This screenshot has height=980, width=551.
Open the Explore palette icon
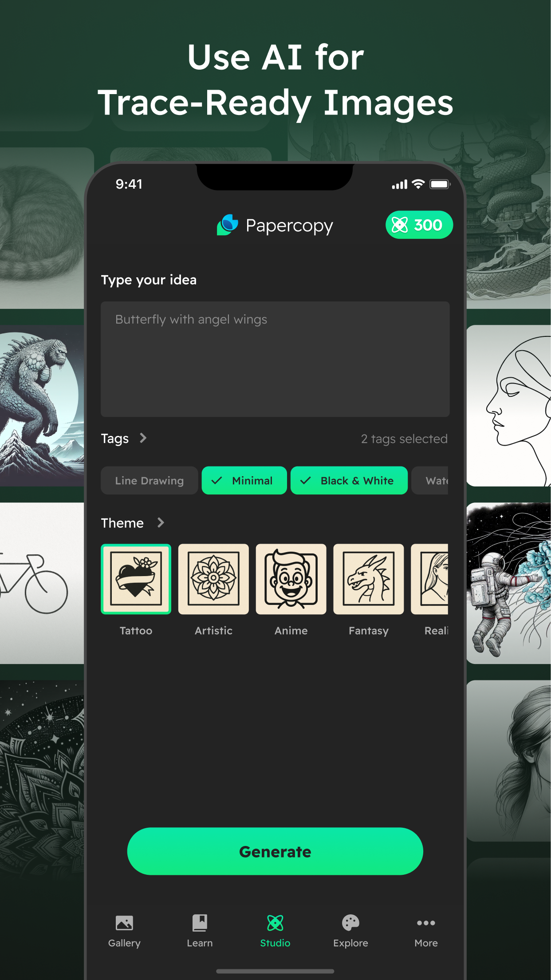(350, 923)
